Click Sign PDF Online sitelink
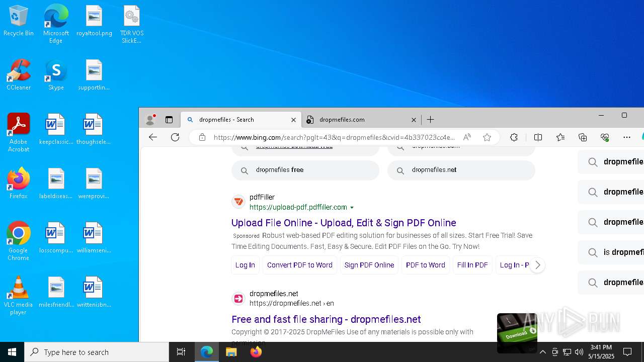 point(369,265)
